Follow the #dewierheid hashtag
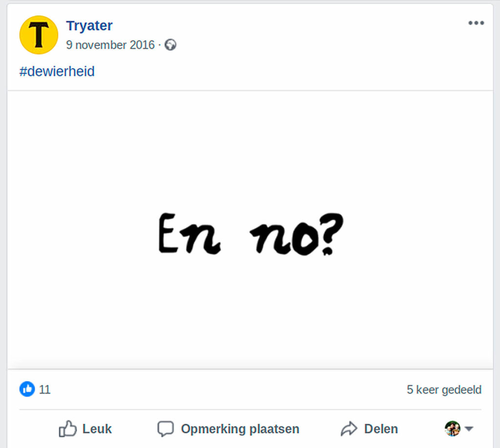 [x=57, y=72]
